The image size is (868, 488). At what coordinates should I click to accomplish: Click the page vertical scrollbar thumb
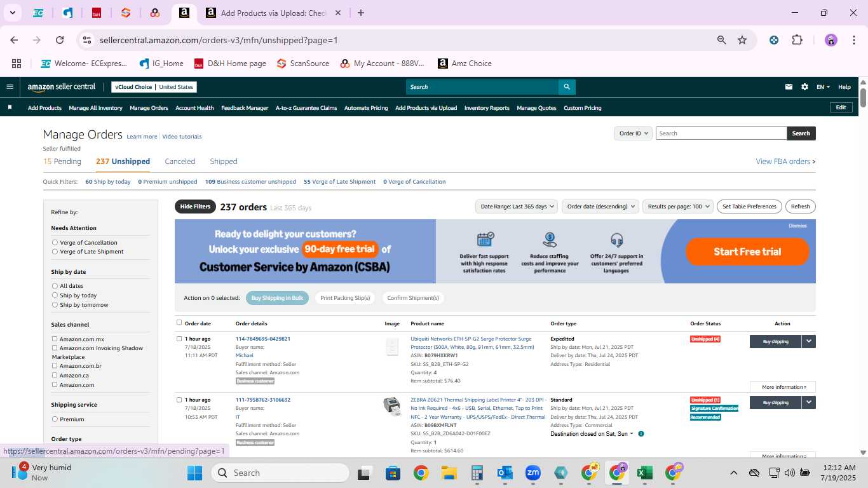863,98
